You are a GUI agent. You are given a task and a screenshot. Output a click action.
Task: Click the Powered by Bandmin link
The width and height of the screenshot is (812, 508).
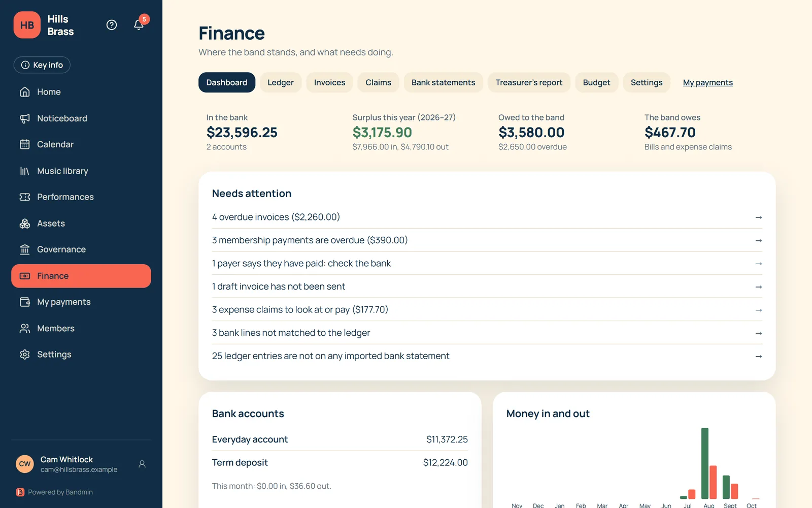[55, 492]
